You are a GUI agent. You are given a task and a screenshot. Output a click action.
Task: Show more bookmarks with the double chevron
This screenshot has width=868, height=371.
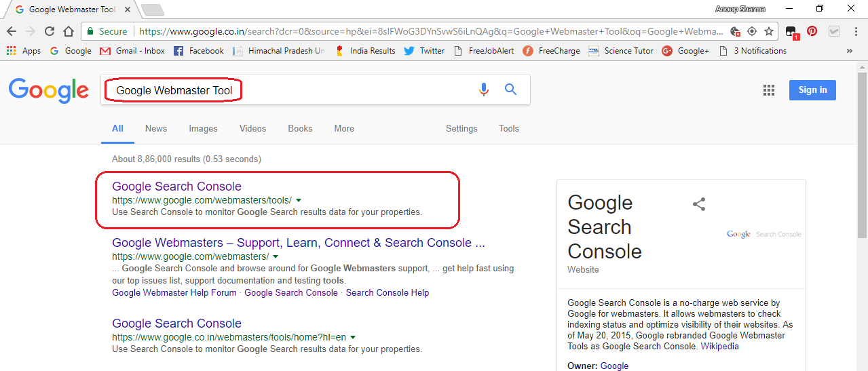tap(849, 51)
